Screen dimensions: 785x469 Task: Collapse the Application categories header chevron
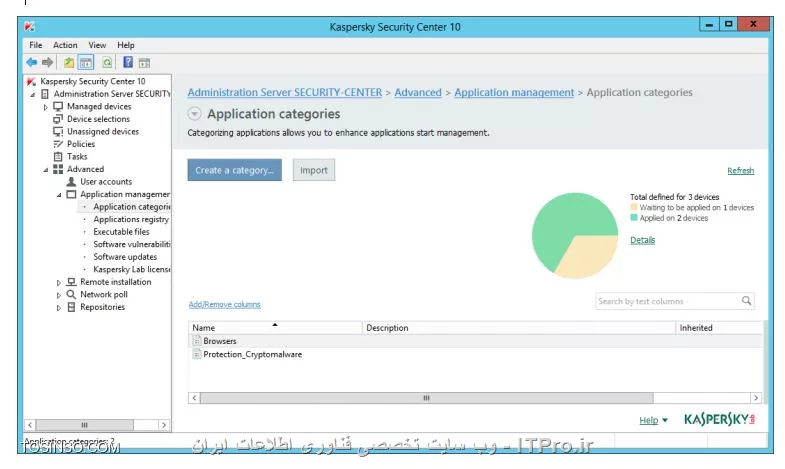pos(194,114)
